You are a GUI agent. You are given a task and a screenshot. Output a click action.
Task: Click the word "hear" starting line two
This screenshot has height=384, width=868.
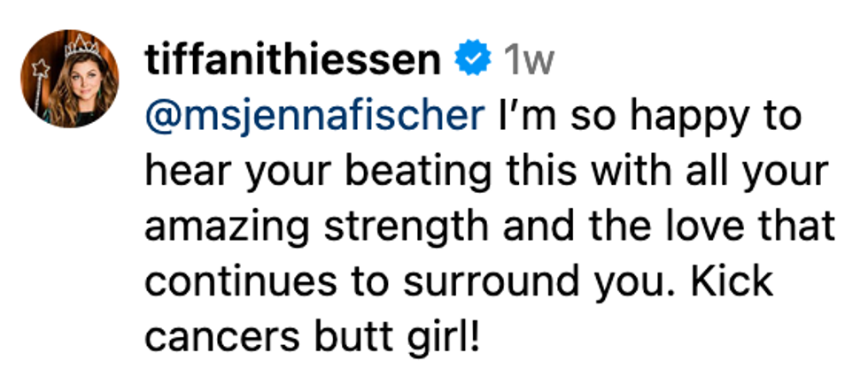pos(181,172)
